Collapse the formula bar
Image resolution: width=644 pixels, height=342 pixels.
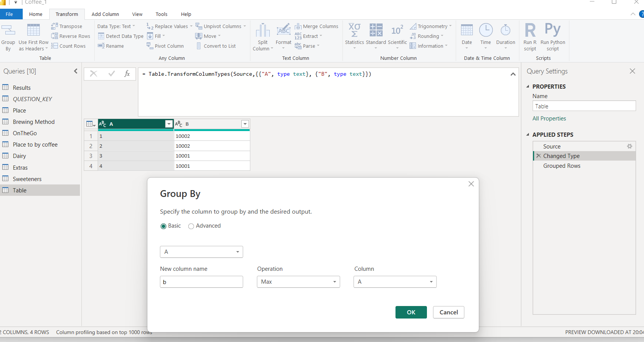[x=513, y=74]
